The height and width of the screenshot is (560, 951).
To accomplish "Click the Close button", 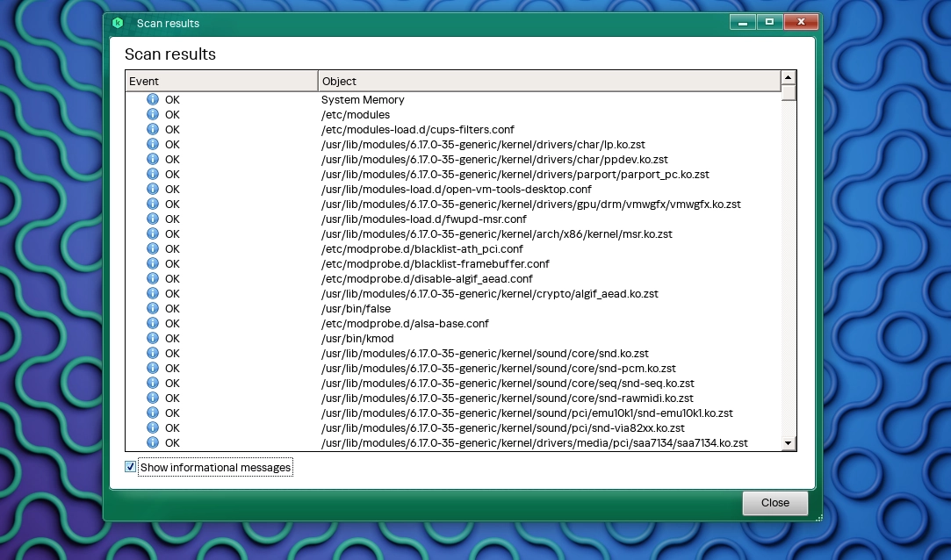I will tap(775, 503).
